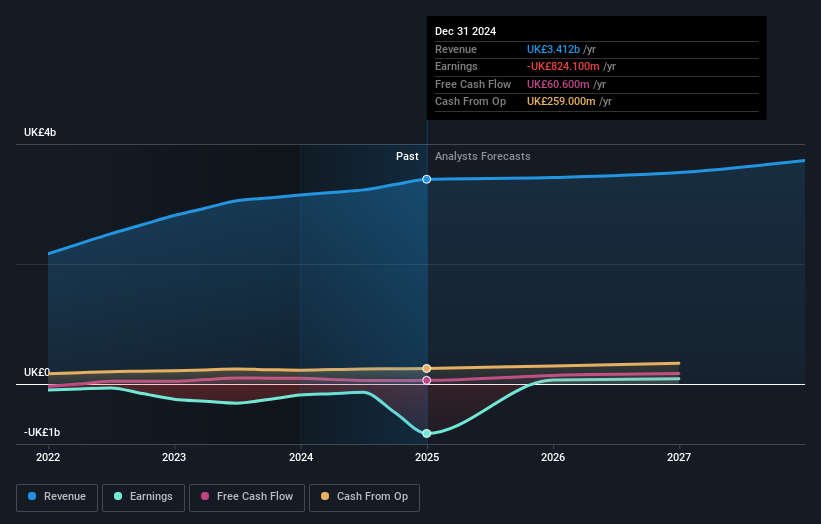Click the -UK£1b axis label

pyautogui.click(x=42, y=432)
